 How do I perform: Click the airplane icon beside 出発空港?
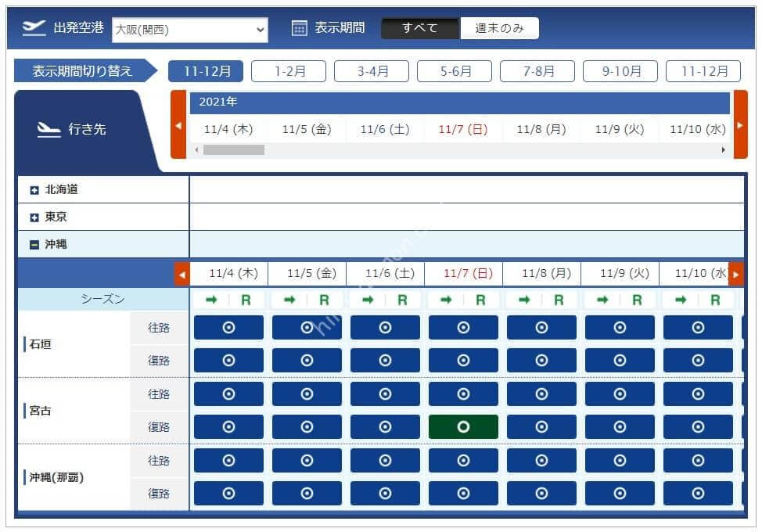click(x=34, y=27)
